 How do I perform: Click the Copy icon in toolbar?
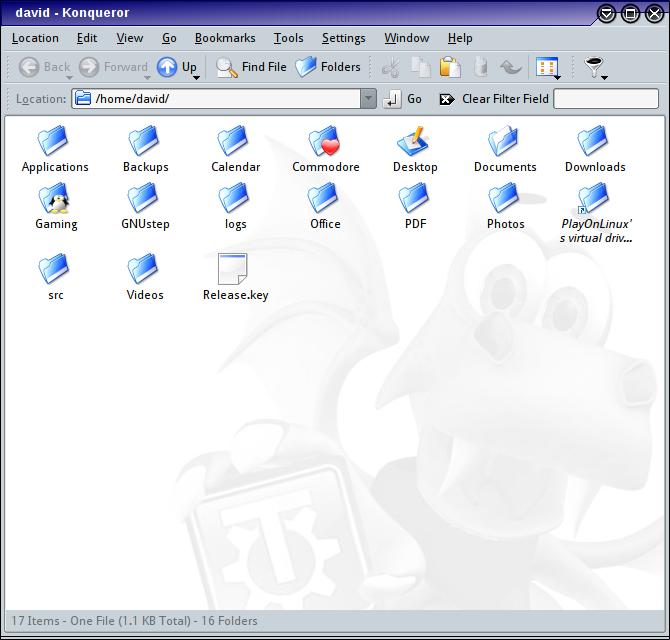pos(420,68)
